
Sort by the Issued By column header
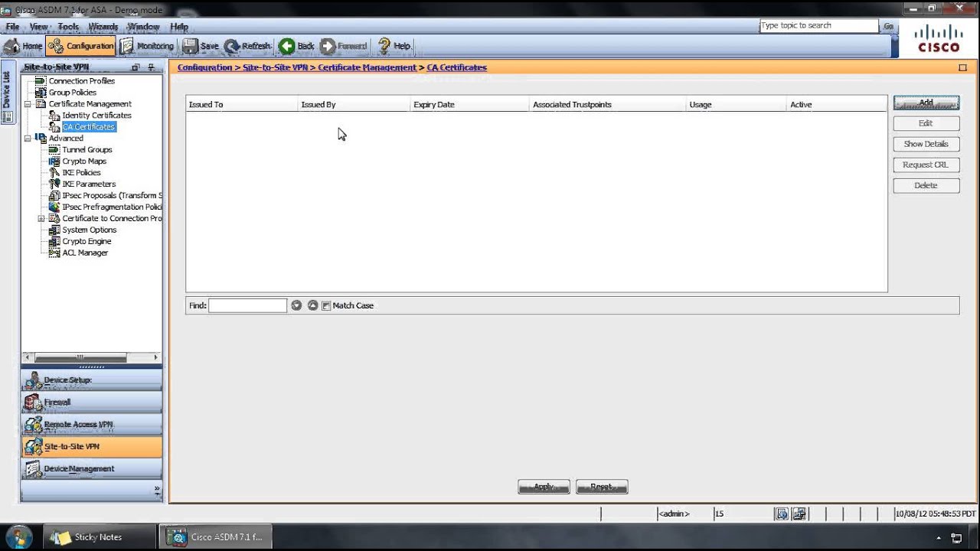[354, 105]
